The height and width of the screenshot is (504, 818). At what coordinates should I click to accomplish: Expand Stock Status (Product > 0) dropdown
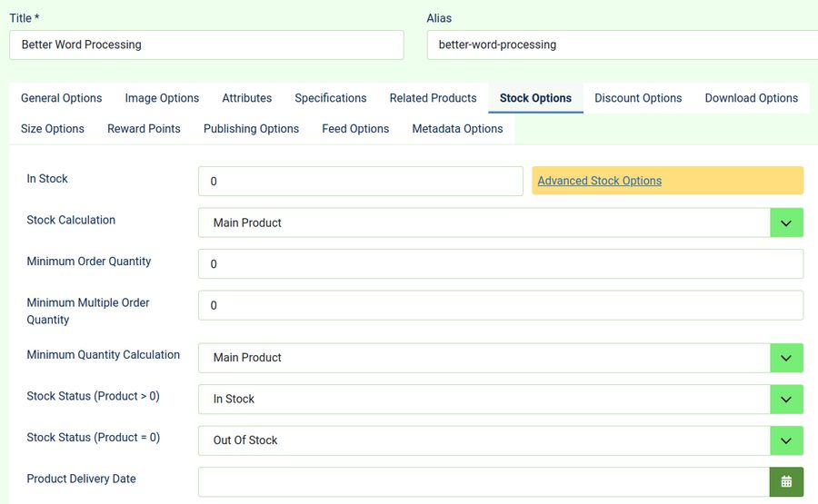point(786,399)
